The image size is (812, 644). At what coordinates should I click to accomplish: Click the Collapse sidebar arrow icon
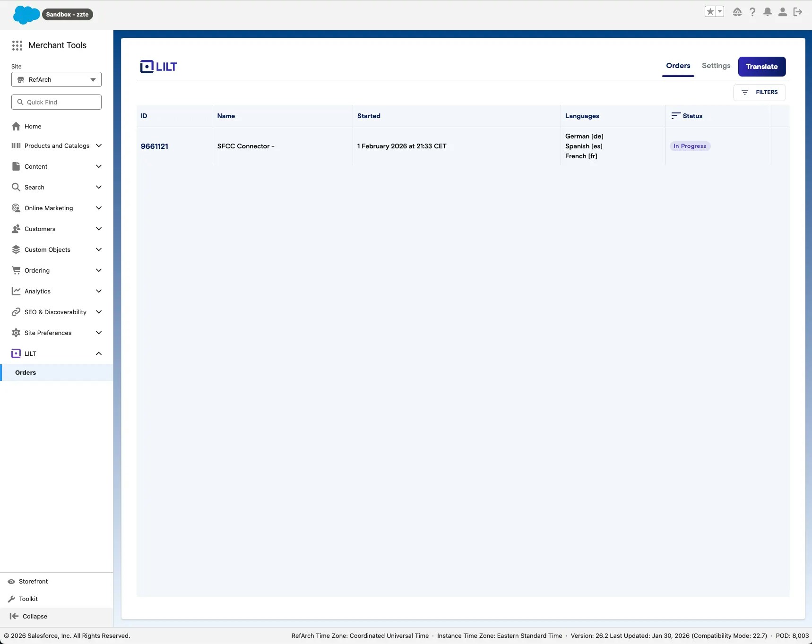(14, 616)
